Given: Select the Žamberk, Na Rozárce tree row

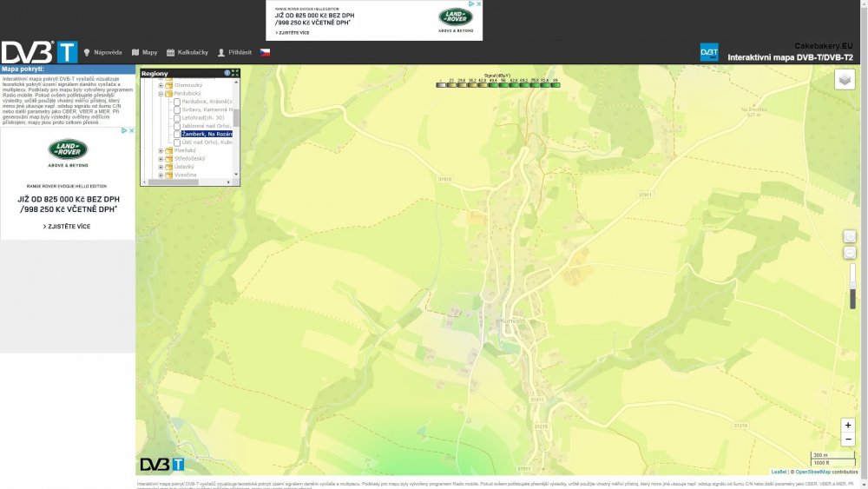Looking at the screenshot, I should [x=207, y=134].
